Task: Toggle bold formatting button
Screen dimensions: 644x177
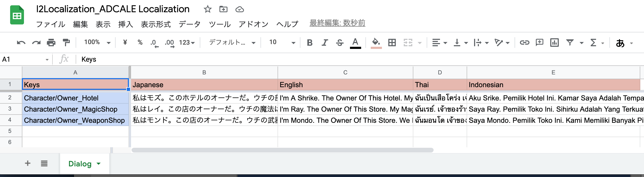Action: [x=309, y=43]
